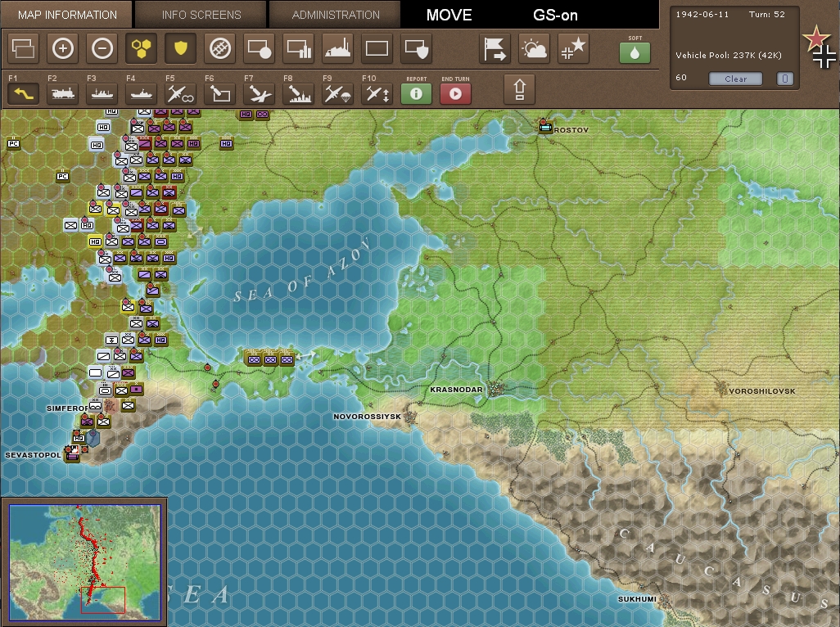Click the Clear button
840x627 pixels.
735,79
